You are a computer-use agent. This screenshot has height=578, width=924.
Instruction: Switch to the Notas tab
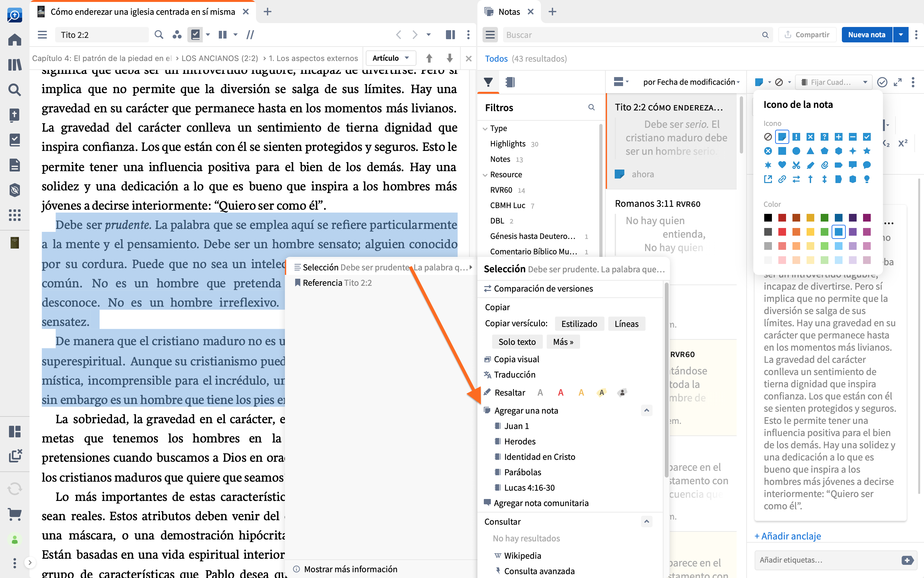[x=509, y=12]
